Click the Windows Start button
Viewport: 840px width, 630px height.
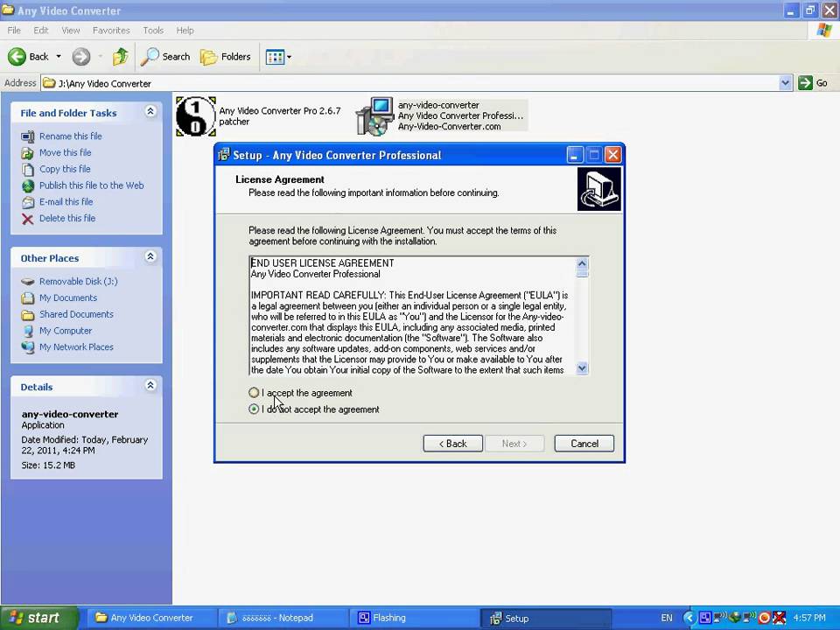[x=39, y=618]
